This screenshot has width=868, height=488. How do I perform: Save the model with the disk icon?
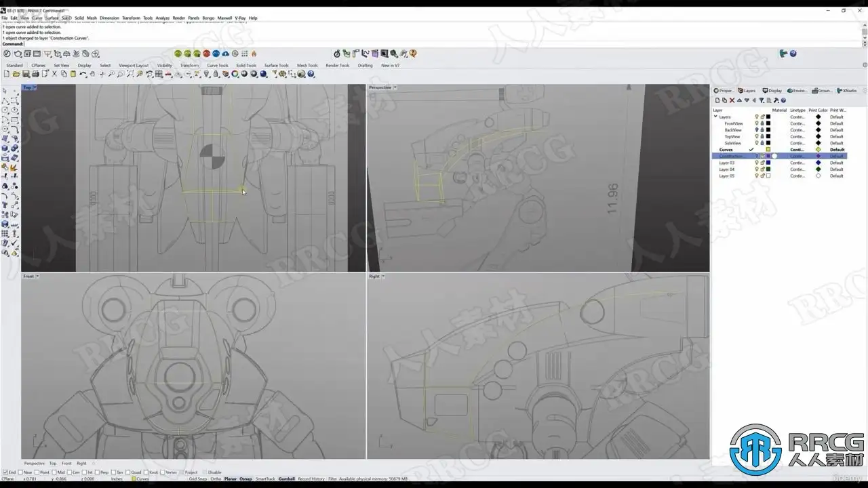point(26,74)
